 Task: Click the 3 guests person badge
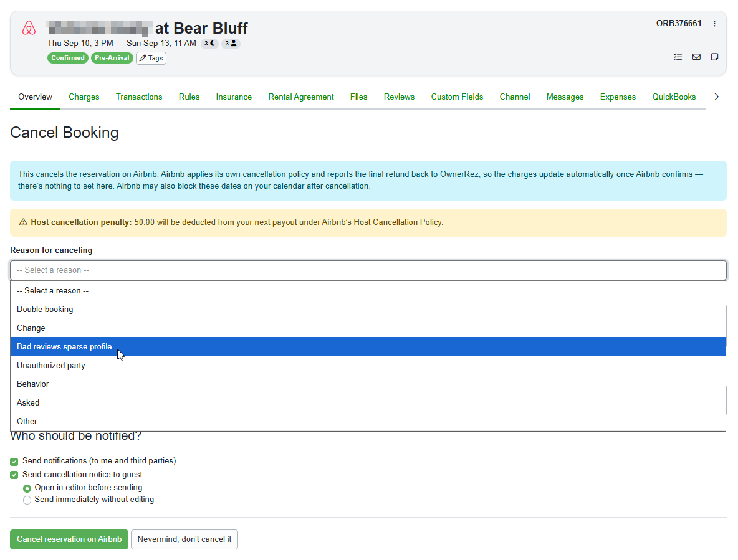point(231,44)
